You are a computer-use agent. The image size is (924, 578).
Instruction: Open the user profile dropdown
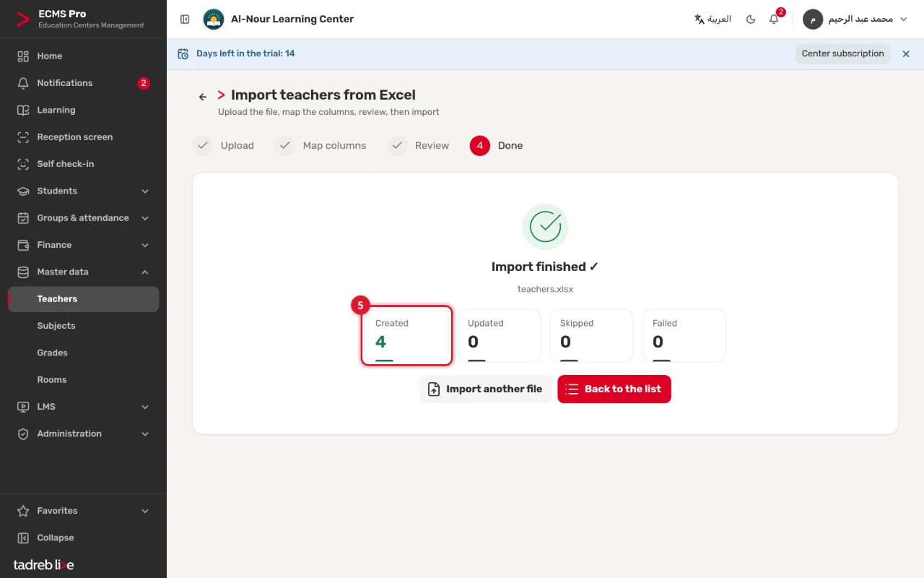point(855,20)
